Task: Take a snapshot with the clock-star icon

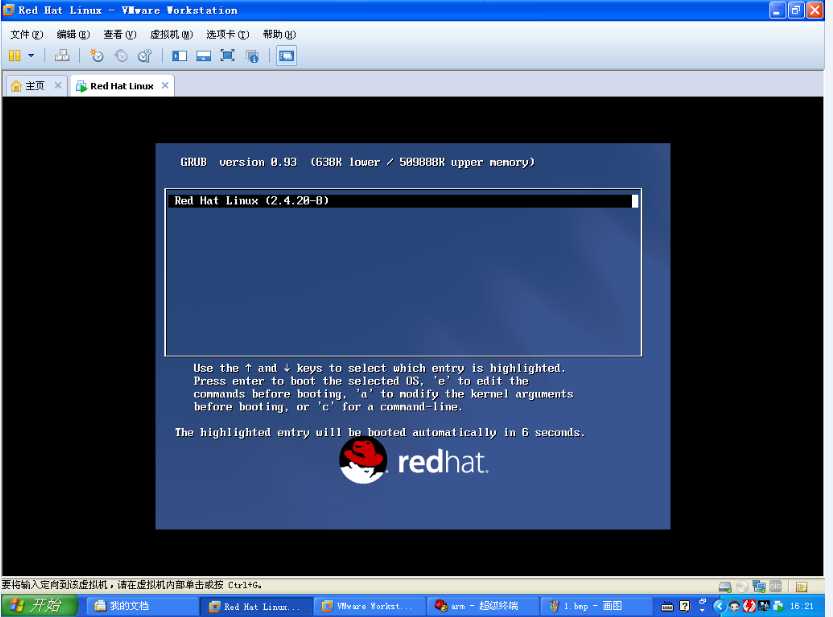Action: coord(97,56)
